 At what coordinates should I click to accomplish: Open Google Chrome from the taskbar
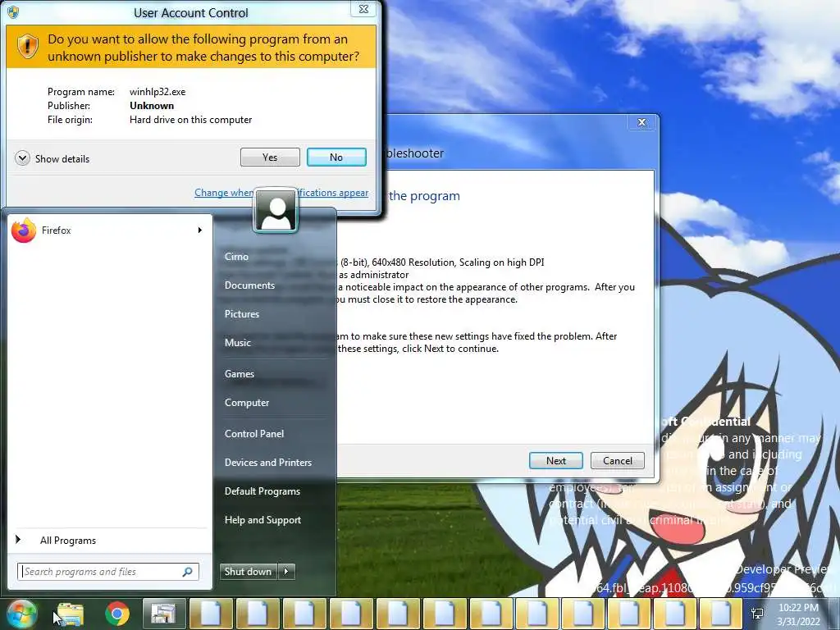117,614
